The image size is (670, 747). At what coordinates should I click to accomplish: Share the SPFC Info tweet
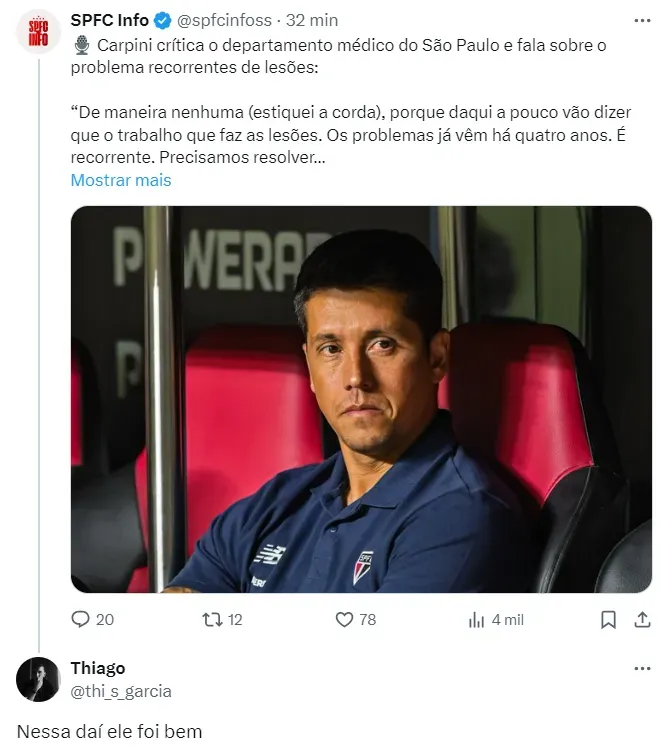[x=642, y=619]
